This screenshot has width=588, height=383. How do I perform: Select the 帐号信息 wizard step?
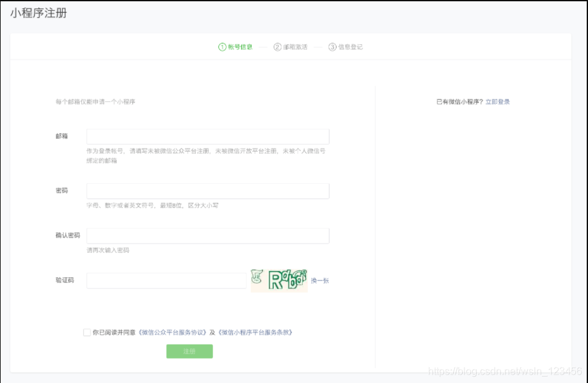point(237,46)
